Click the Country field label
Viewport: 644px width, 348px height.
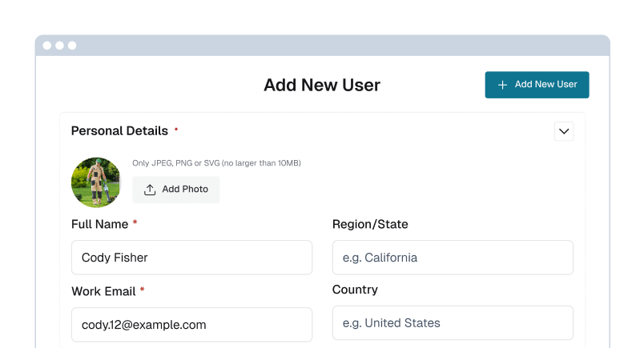click(355, 290)
